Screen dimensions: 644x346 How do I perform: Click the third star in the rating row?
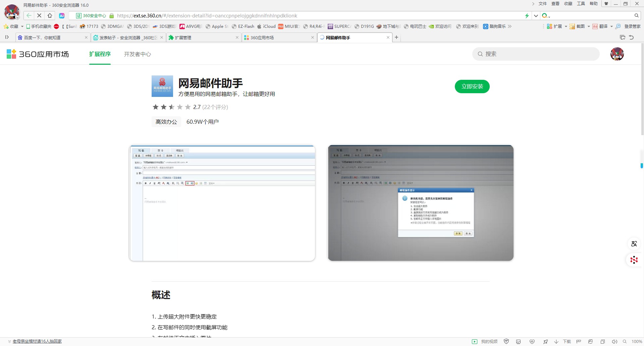coord(171,107)
